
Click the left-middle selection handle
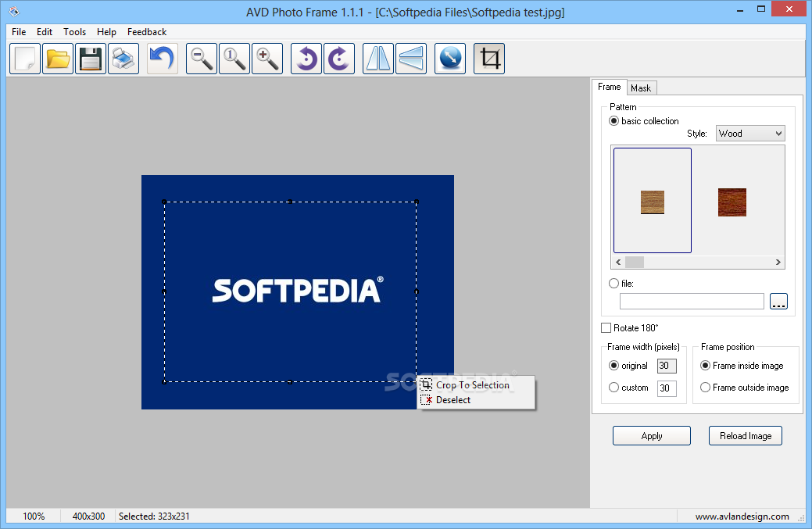(164, 292)
